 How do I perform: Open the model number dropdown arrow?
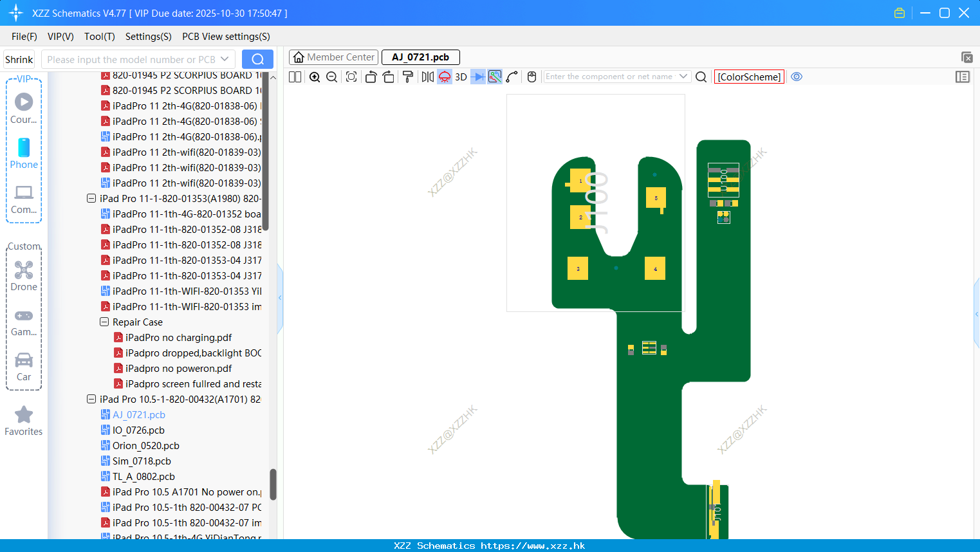[225, 59]
